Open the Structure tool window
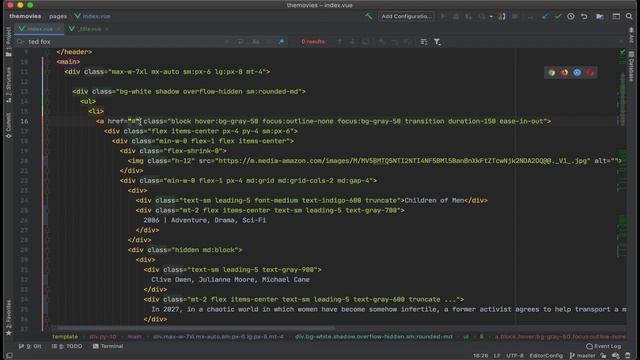Image resolution: width=640 pixels, height=360 pixels. [9, 84]
